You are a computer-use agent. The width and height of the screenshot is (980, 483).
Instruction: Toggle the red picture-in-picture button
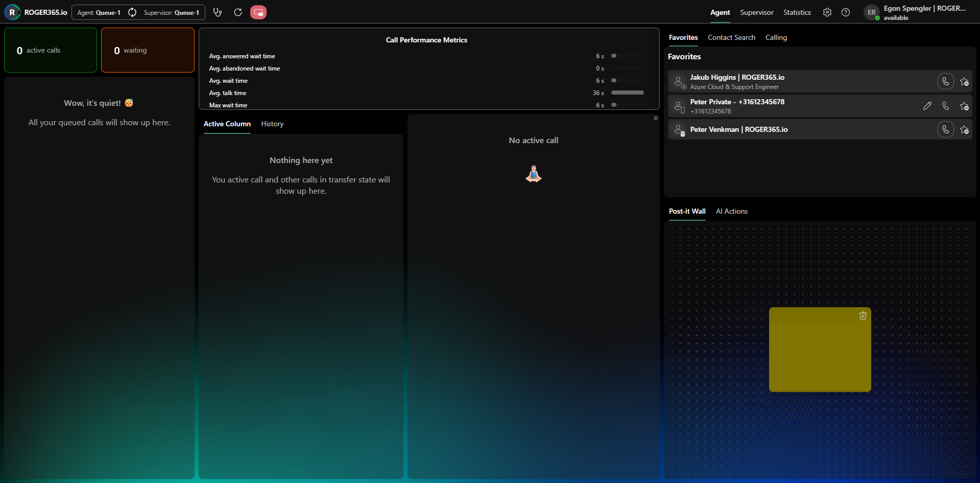tap(258, 12)
